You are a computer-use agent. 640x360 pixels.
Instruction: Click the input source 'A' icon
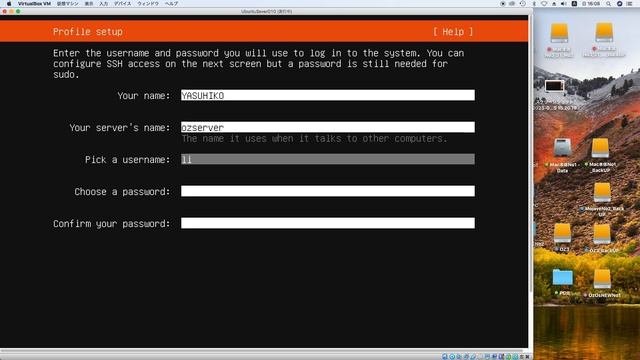point(574,3)
